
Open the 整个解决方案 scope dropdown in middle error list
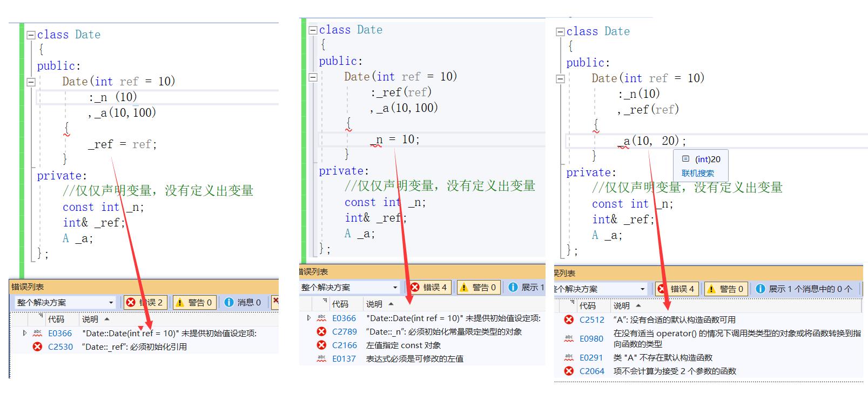(x=349, y=287)
